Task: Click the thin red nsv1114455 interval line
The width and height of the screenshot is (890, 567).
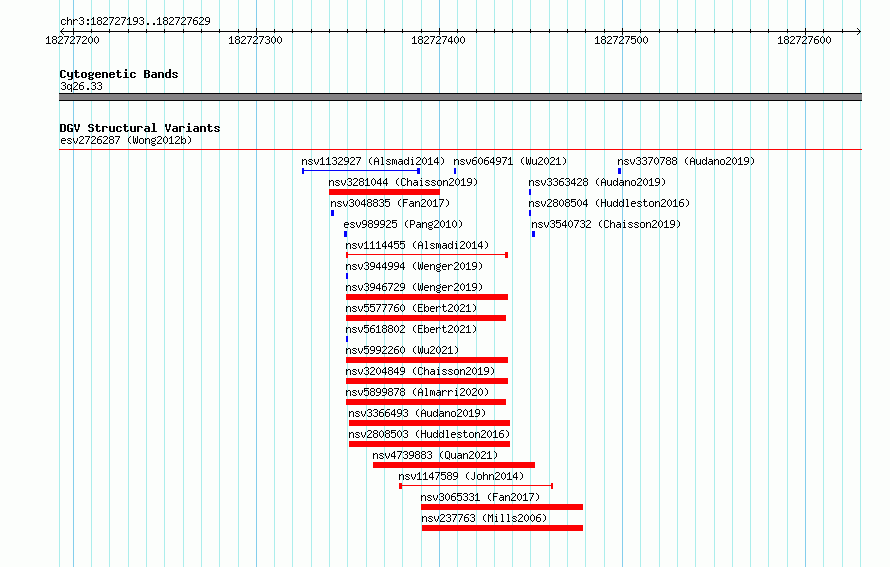Action: (x=427, y=255)
